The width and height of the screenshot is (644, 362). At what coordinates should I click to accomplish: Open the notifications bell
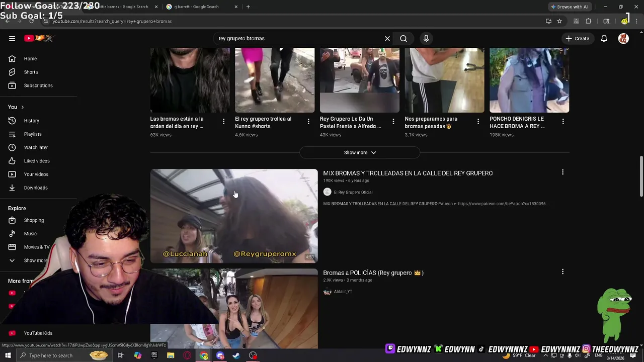tap(604, 38)
